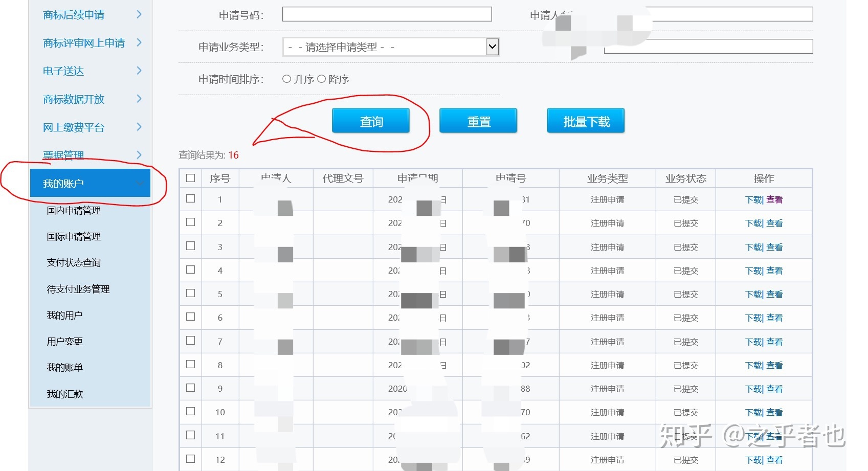Open 我的账单 in the sidebar

point(64,367)
